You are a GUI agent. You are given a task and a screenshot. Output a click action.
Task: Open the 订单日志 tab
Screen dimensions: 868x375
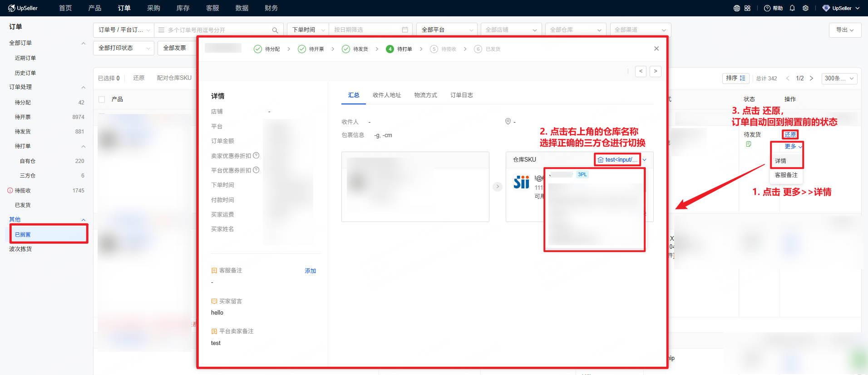coord(461,95)
